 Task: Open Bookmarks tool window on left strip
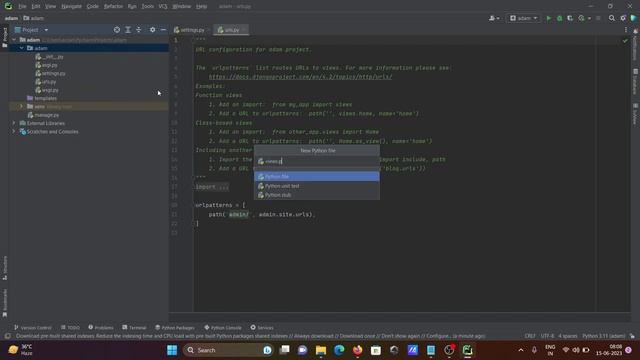[5, 303]
